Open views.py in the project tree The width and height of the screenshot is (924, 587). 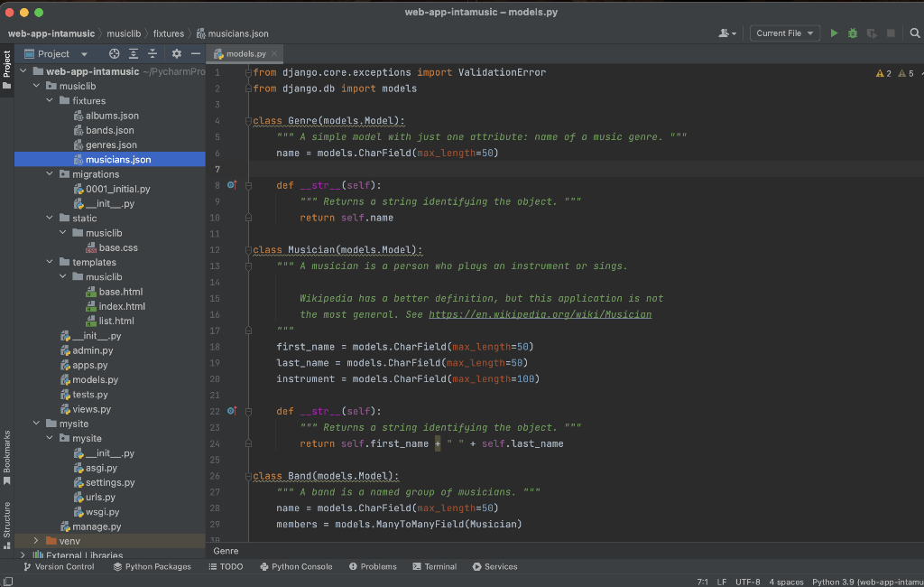[91, 409]
